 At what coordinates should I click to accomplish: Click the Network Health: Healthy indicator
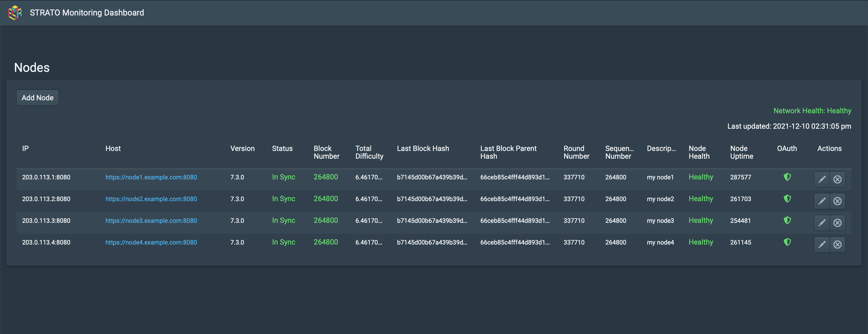click(x=812, y=110)
